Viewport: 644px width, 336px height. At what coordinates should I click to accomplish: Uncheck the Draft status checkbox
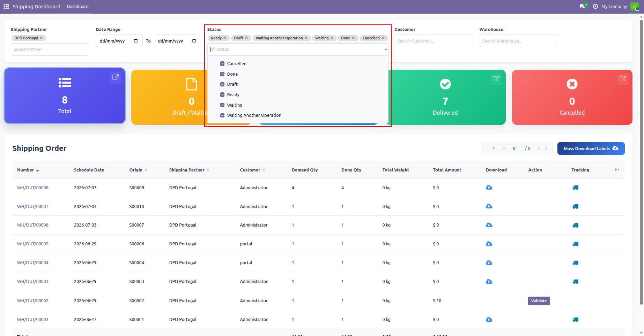pyautogui.click(x=222, y=84)
